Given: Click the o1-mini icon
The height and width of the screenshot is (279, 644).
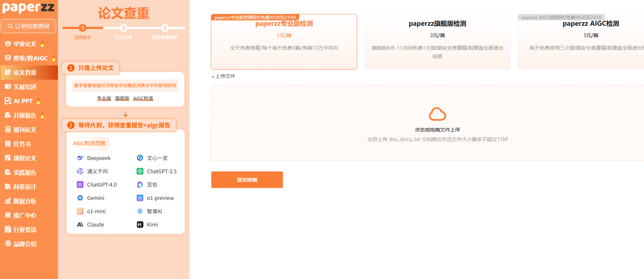Looking at the screenshot, I should click(x=80, y=211).
